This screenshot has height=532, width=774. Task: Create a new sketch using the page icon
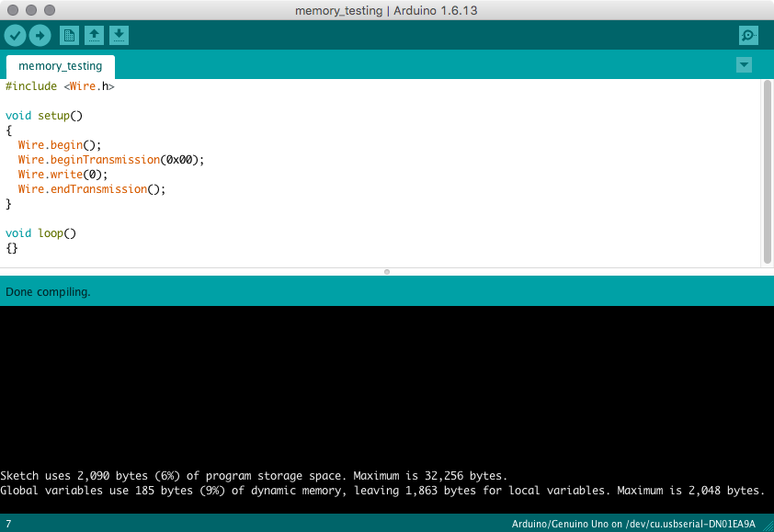69,36
